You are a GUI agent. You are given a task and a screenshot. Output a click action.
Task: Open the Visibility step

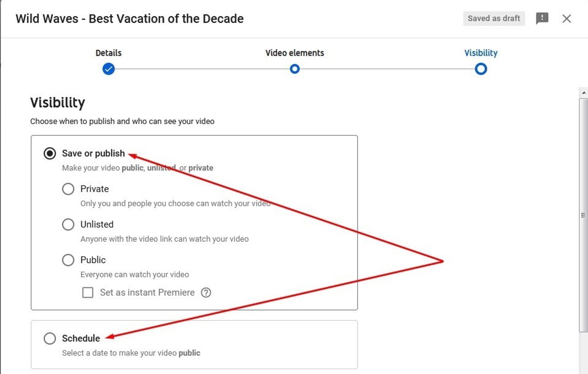coord(480,53)
